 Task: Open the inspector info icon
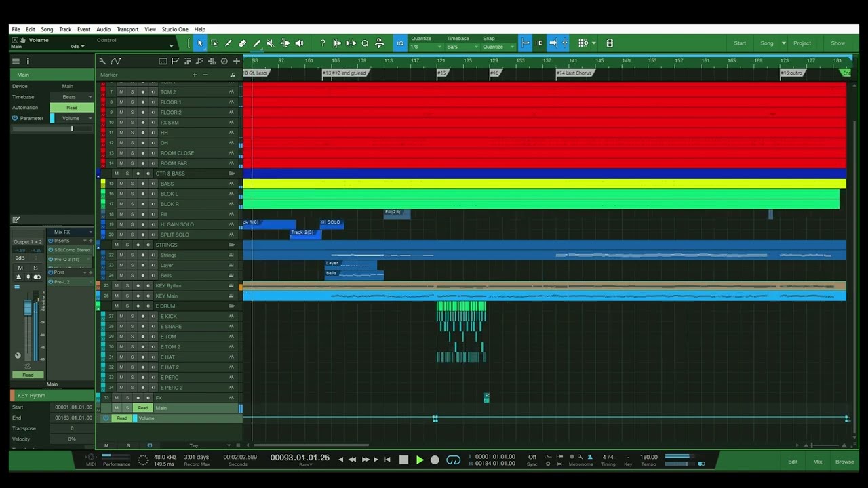click(28, 61)
